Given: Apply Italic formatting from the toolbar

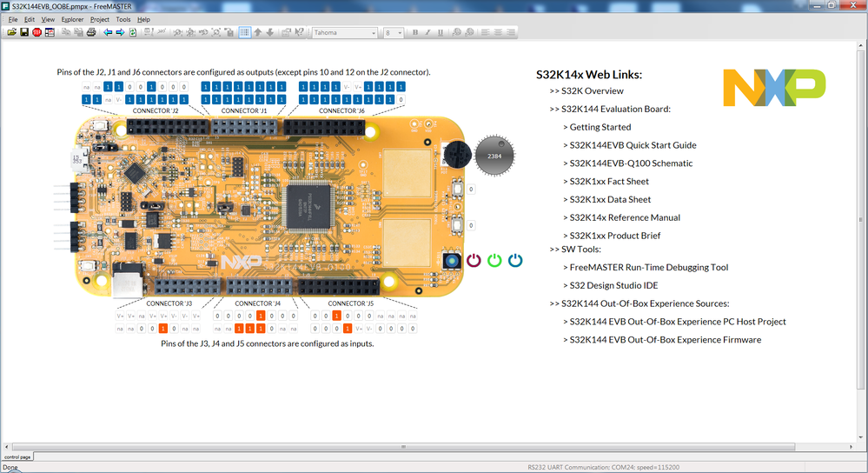Looking at the screenshot, I should pyautogui.click(x=427, y=32).
